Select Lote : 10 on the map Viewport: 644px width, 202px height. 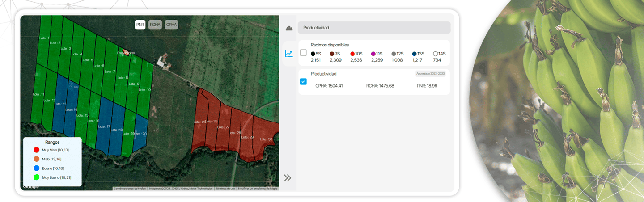[x=144, y=90]
